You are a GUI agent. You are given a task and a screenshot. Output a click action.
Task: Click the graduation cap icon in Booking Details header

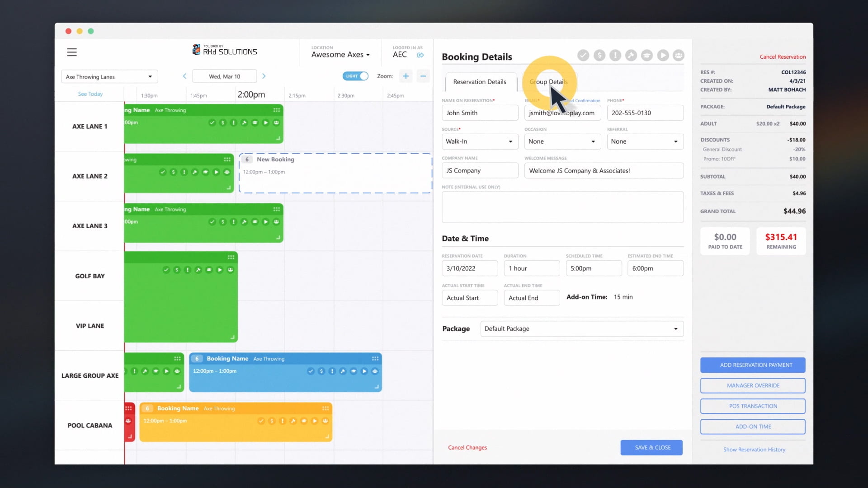point(647,55)
